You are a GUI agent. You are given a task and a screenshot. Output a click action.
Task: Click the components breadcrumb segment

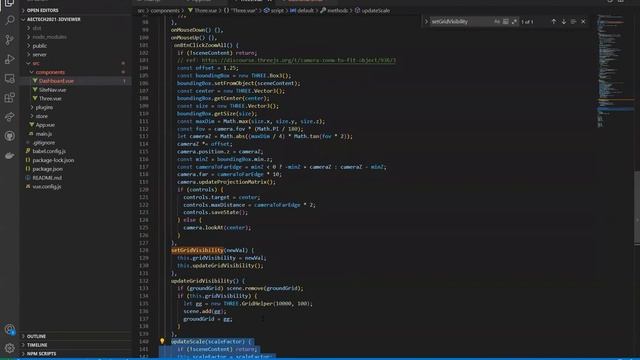(165, 11)
